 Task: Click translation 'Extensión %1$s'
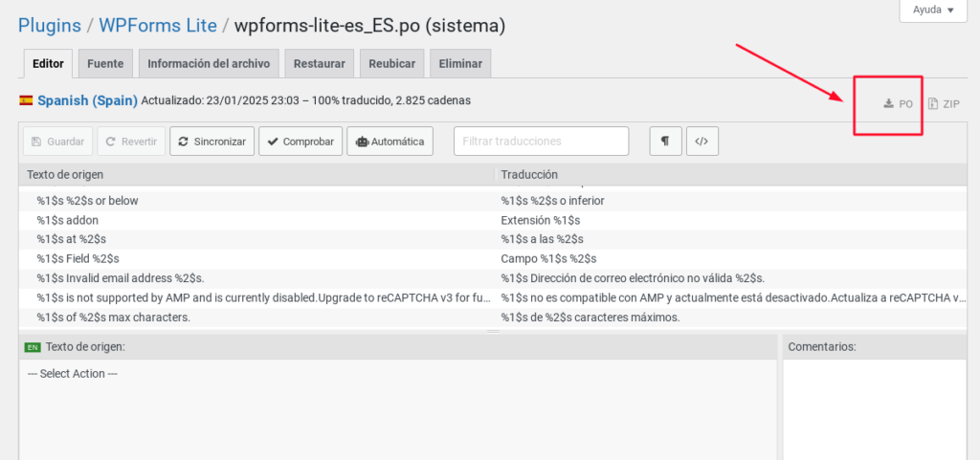(541, 220)
